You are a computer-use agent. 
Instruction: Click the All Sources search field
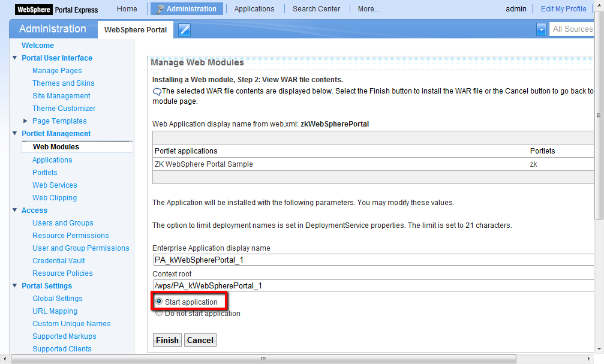click(x=571, y=29)
